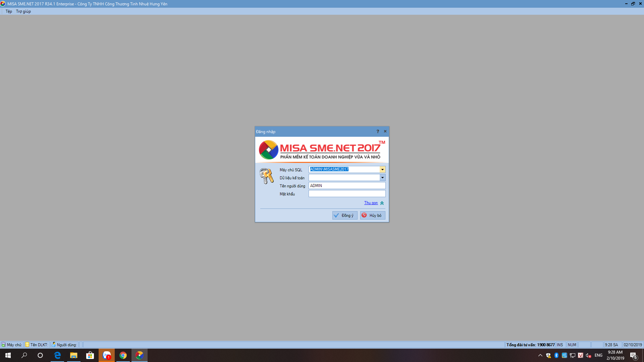Collapse login options with double-chevron icon
Screen dimensions: 644x362
382,203
